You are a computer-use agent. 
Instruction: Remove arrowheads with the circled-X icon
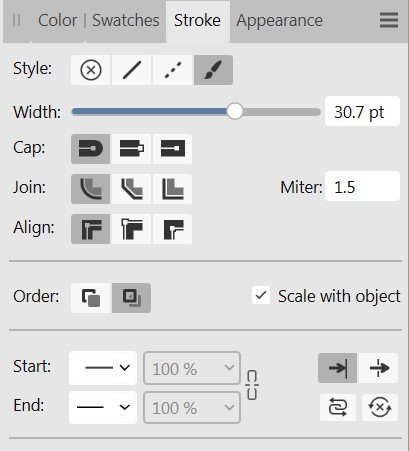point(380,407)
